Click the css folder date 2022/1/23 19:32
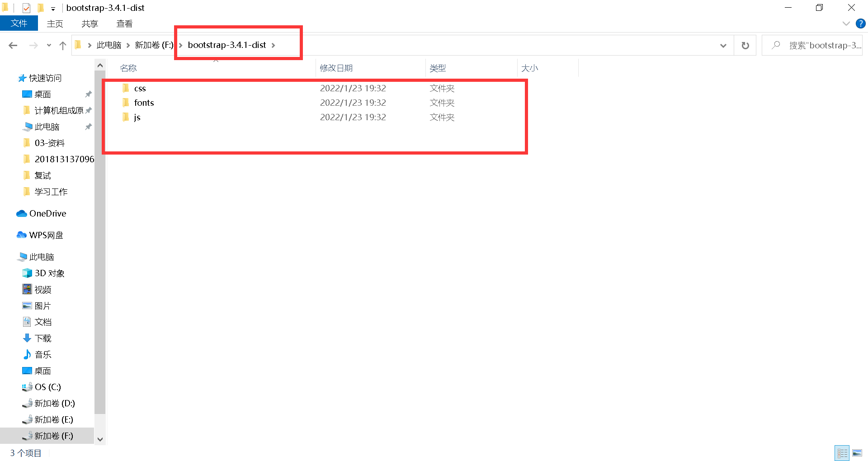This screenshot has height=461, width=868. click(x=353, y=88)
